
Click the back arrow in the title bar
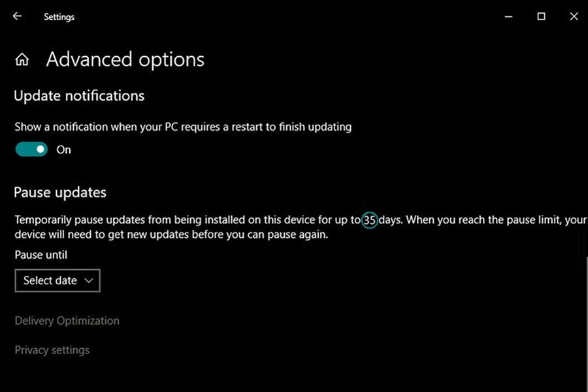coord(17,16)
